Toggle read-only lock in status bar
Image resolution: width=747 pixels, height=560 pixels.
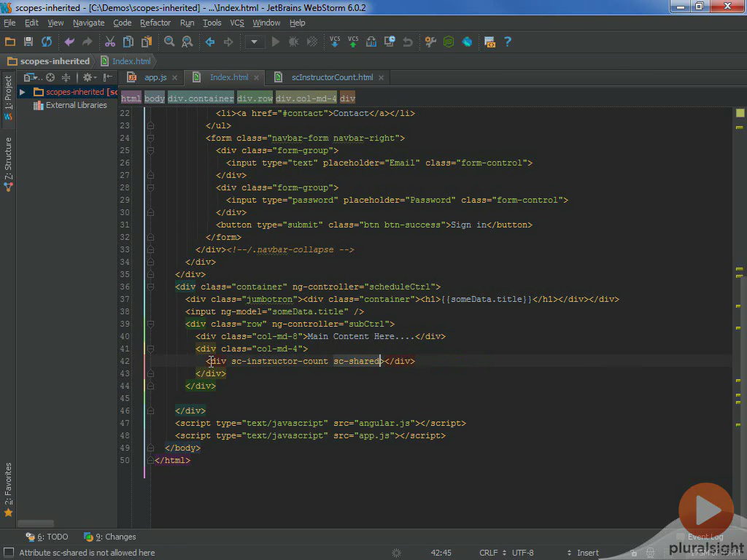[x=634, y=553]
